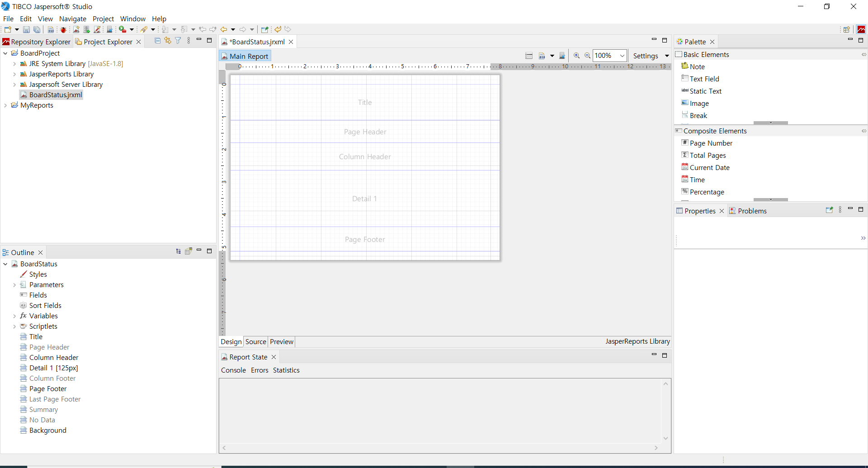
Task: Click the Back navigation yellow arrow
Action: (224, 29)
